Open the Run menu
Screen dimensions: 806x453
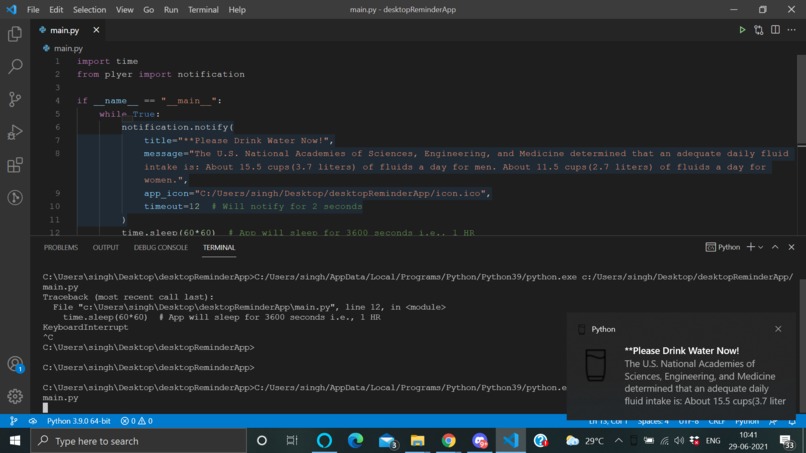(x=171, y=9)
